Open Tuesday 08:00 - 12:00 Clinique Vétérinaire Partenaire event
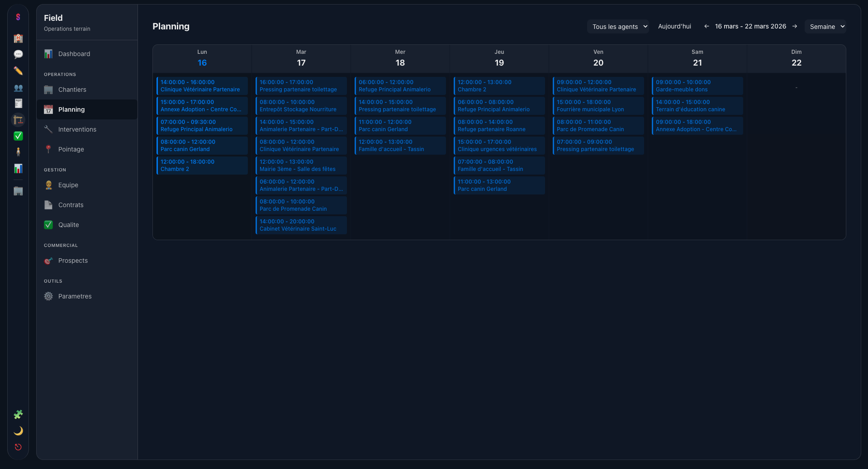868x469 pixels. coord(301,146)
